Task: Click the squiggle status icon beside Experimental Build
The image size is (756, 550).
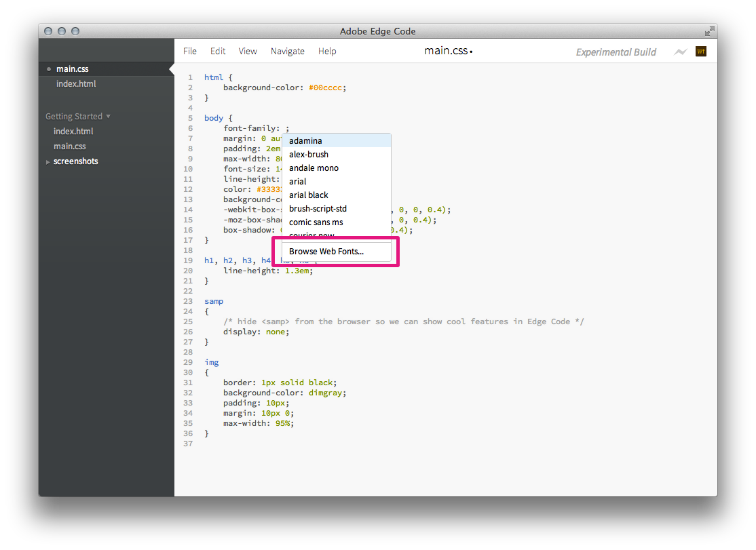Action: pos(680,52)
